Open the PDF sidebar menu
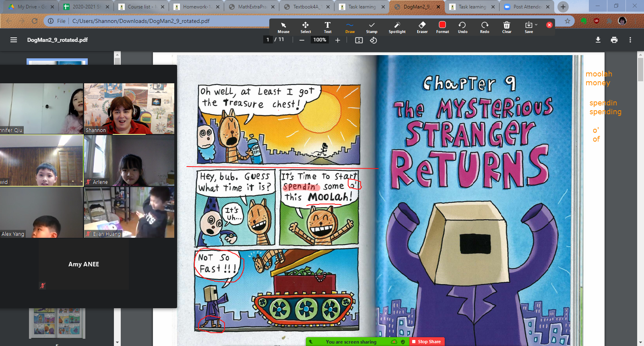This screenshot has width=644, height=346. (x=14, y=40)
